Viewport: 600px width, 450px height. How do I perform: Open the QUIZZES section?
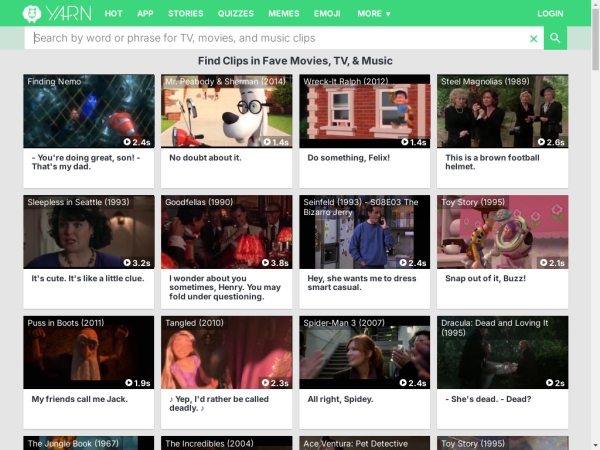click(236, 14)
